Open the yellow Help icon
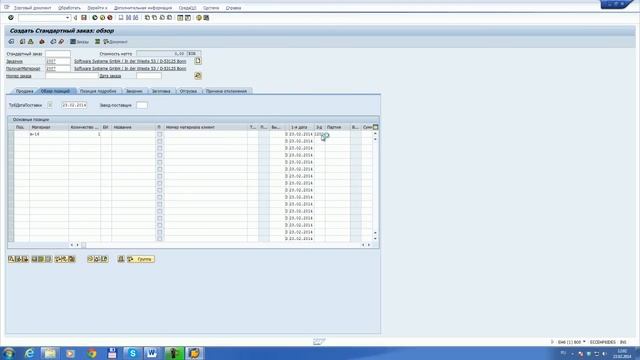The height and width of the screenshot is (360, 640). coord(199,18)
